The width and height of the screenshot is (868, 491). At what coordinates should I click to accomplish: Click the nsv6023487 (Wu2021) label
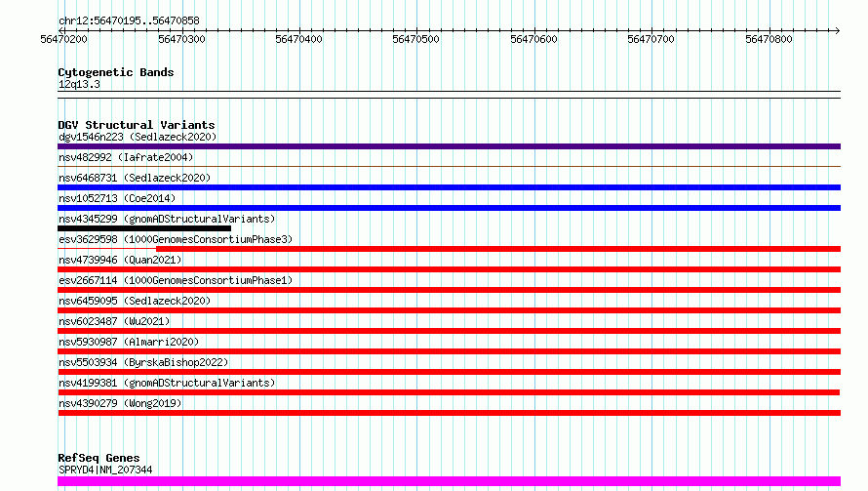[x=114, y=321]
